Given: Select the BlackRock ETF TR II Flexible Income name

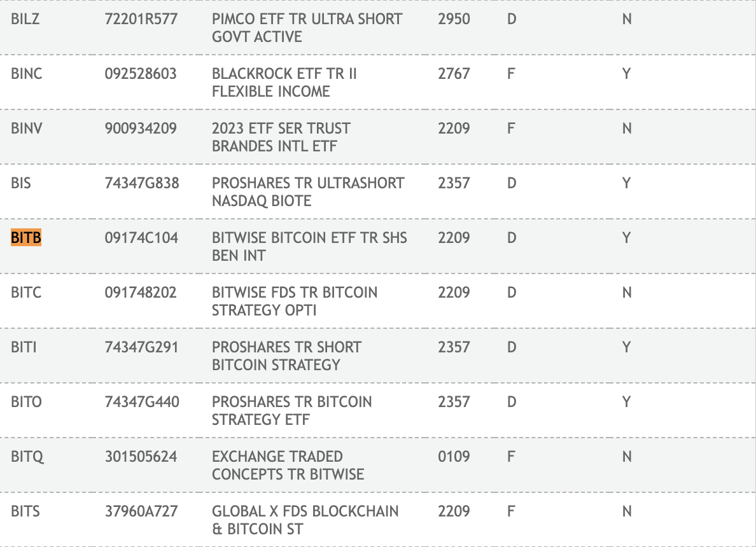Looking at the screenshot, I should coord(284,83).
